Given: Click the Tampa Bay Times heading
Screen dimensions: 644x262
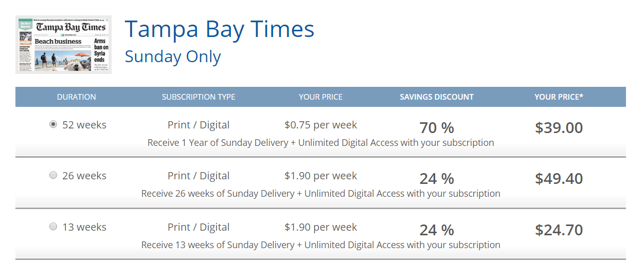Looking at the screenshot, I should 220,29.
